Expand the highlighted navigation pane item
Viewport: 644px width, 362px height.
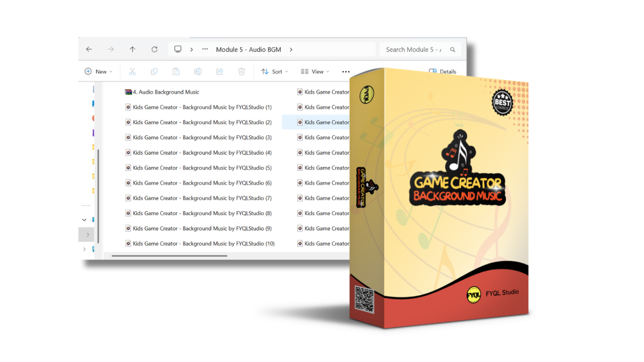pos(87,235)
